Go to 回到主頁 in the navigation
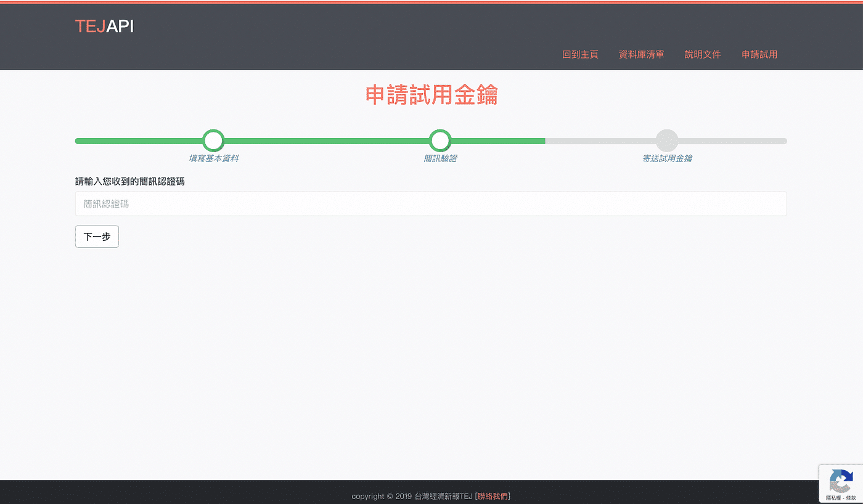Screen dimensions: 863x504 click(580, 54)
